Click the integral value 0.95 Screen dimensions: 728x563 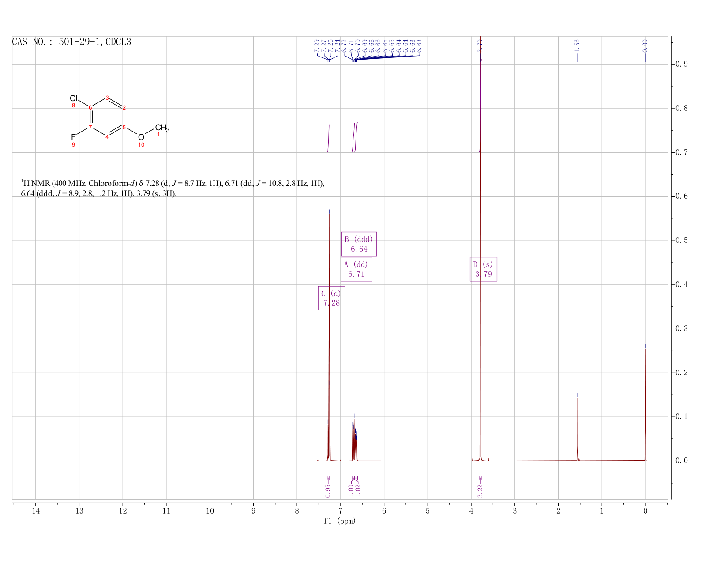coord(328,491)
